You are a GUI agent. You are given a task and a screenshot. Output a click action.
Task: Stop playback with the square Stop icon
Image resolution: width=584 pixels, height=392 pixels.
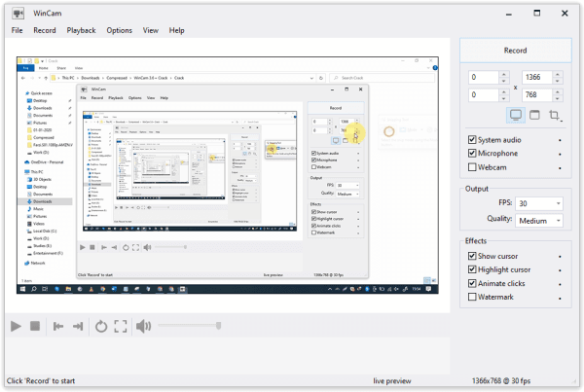tap(35, 326)
